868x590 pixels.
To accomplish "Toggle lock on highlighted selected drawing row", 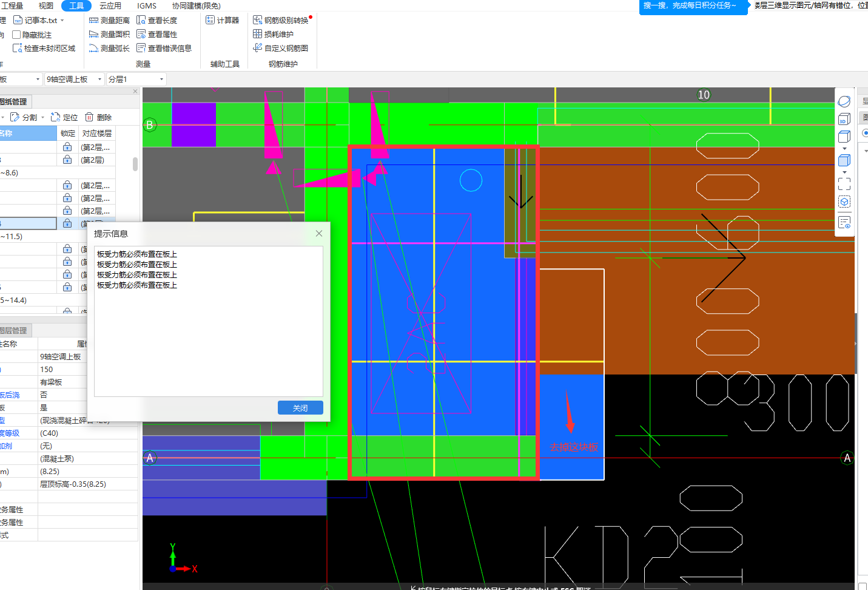I will [x=67, y=223].
